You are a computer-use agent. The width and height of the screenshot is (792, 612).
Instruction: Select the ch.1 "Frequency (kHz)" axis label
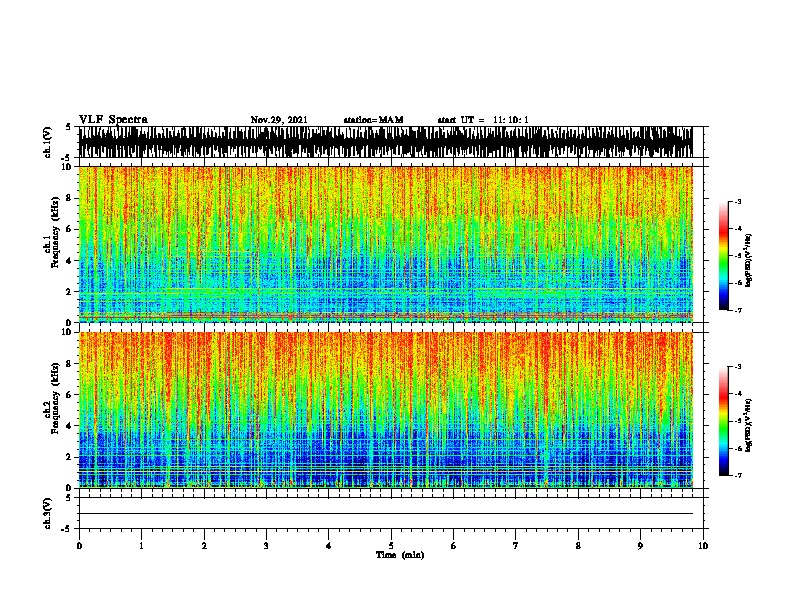tap(55, 233)
